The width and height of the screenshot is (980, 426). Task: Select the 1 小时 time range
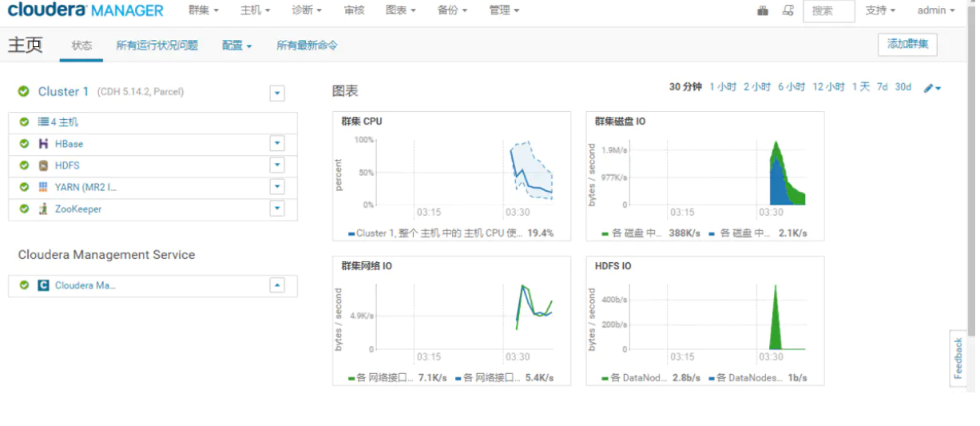pos(723,87)
